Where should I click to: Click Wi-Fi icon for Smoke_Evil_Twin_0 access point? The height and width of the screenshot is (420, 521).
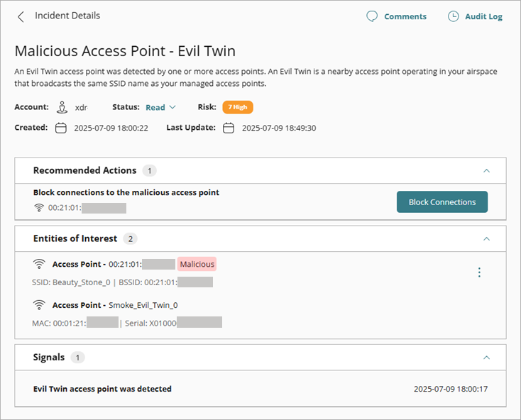pos(39,305)
